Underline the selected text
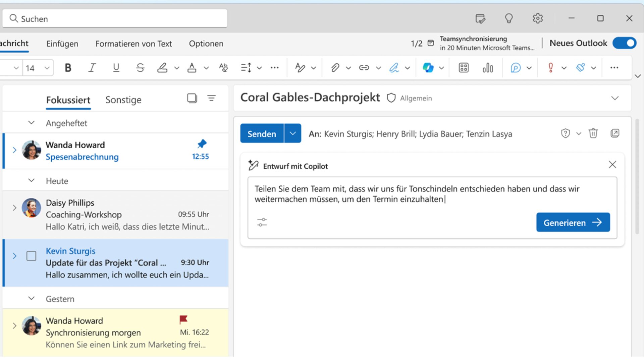This screenshot has height=362, width=644. tap(116, 68)
